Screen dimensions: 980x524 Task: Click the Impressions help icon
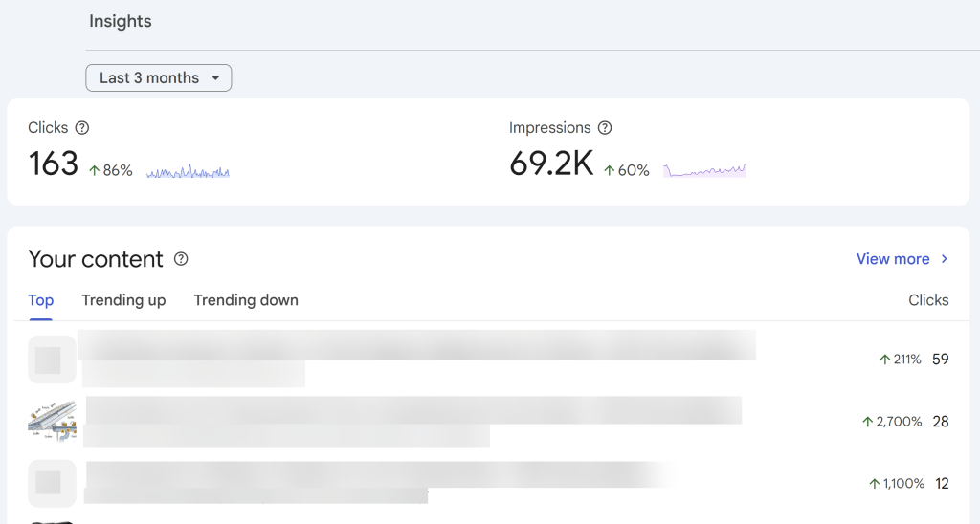click(x=604, y=128)
